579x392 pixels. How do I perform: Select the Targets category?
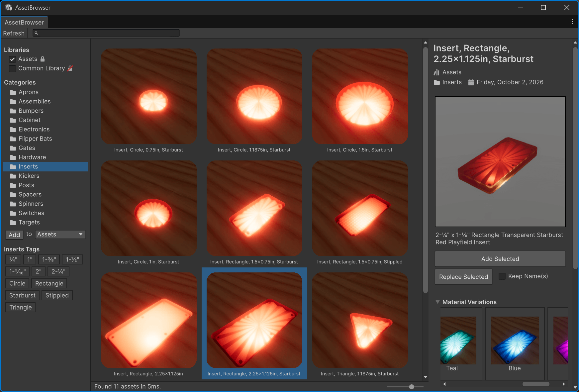coord(46,222)
